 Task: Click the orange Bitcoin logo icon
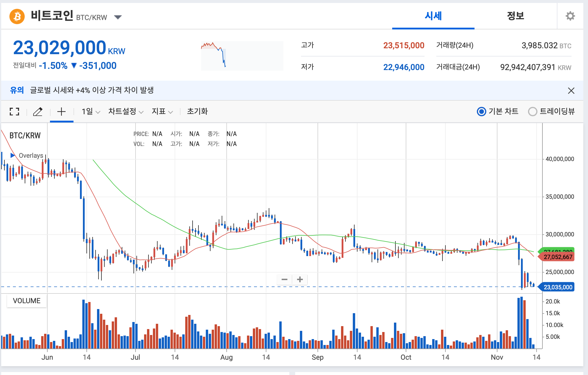(17, 16)
